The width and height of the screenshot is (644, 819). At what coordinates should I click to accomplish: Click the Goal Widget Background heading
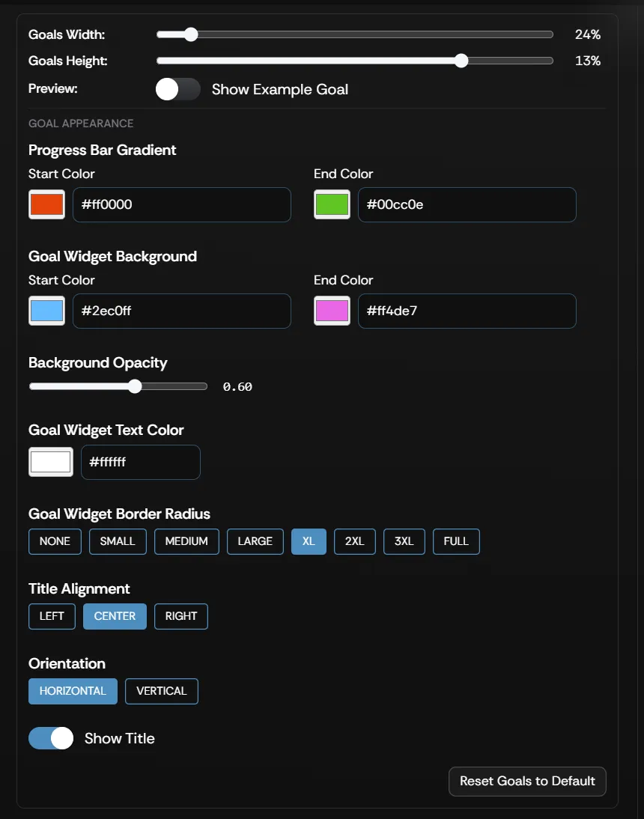pos(113,257)
